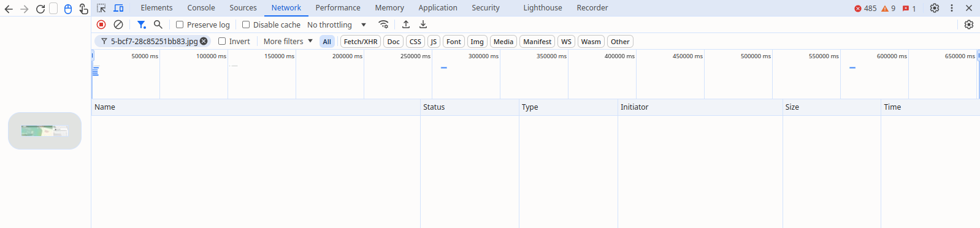This screenshot has height=228, width=980.
Task: Filter by JS requests
Action: click(434, 42)
